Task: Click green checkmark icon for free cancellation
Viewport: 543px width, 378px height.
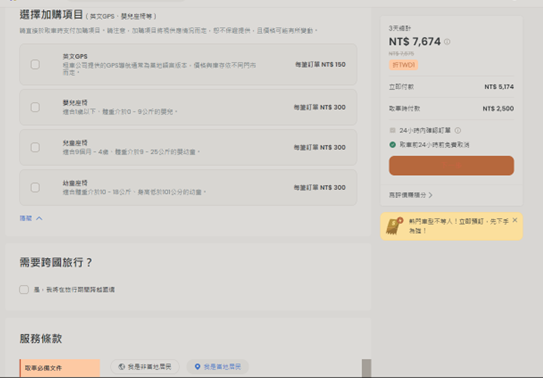Action: point(392,145)
